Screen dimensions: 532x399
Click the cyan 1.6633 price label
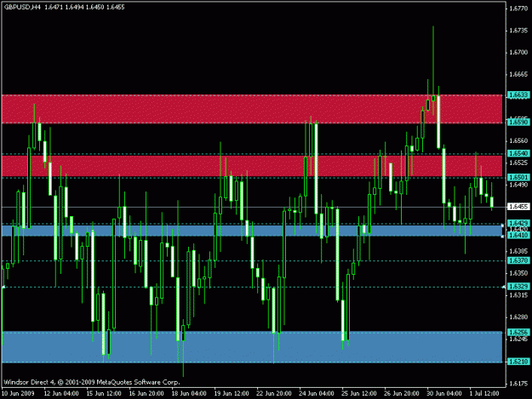[518, 95]
